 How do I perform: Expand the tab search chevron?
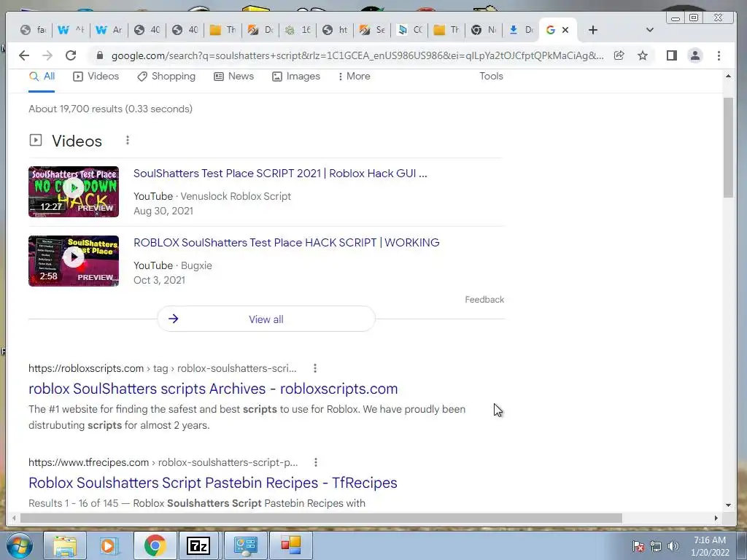pyautogui.click(x=650, y=30)
